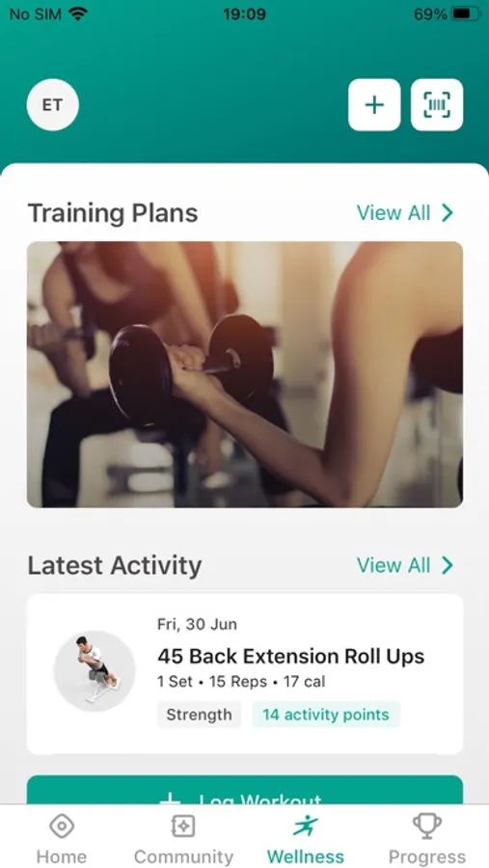Viewport: 489px width, 868px height.
Task: Tap the plus icon in the header
Action: click(x=374, y=104)
